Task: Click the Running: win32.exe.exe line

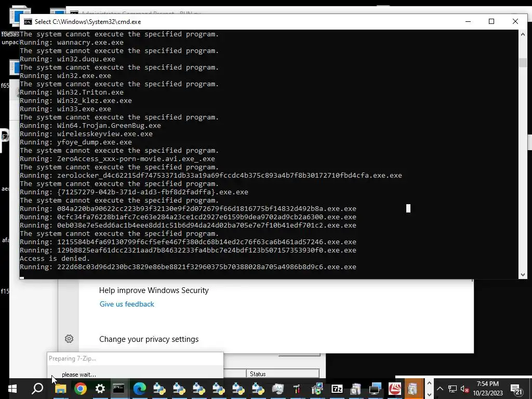Action: pyautogui.click(x=65, y=76)
